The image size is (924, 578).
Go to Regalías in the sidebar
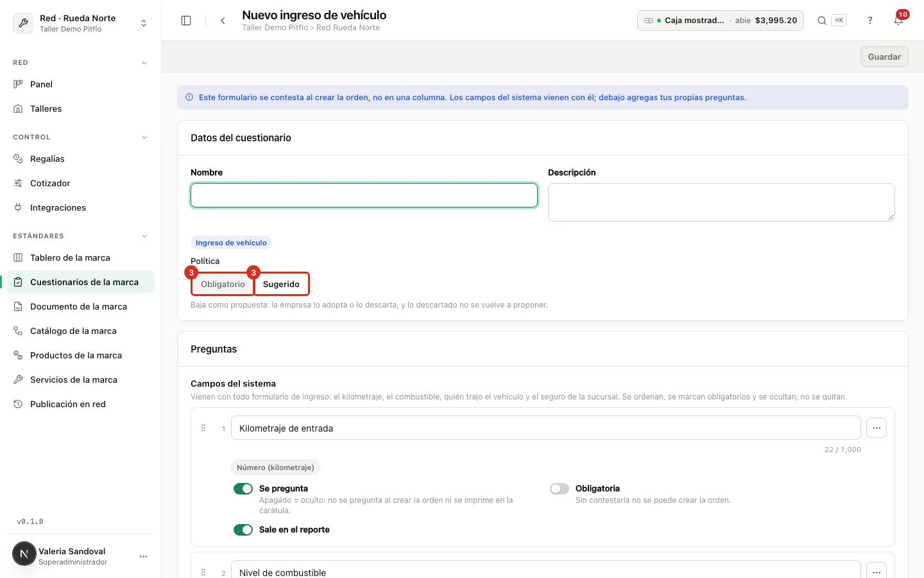(x=81, y=159)
